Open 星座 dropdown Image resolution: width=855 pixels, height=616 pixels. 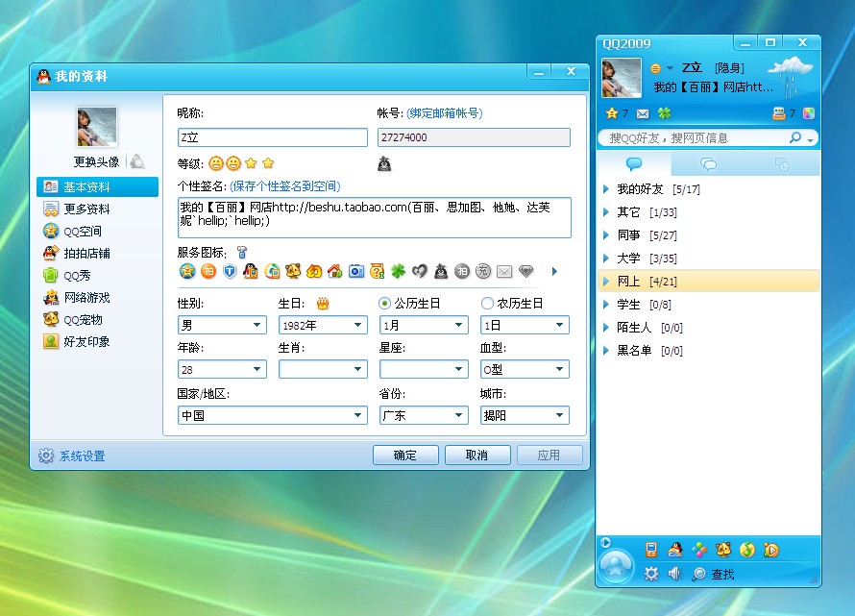424,369
